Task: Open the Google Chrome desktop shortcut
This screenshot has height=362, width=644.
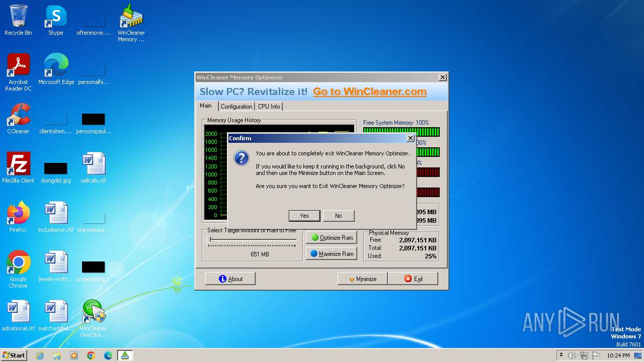Action: coord(18,269)
